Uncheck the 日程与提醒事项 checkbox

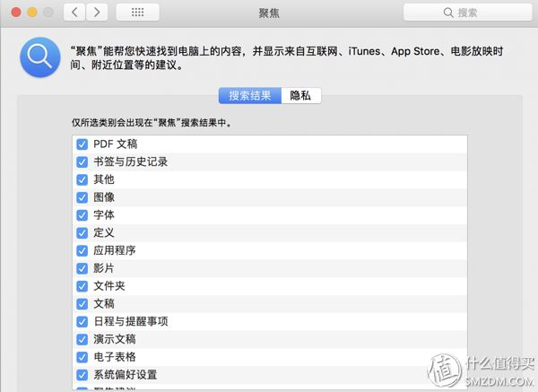pos(82,322)
